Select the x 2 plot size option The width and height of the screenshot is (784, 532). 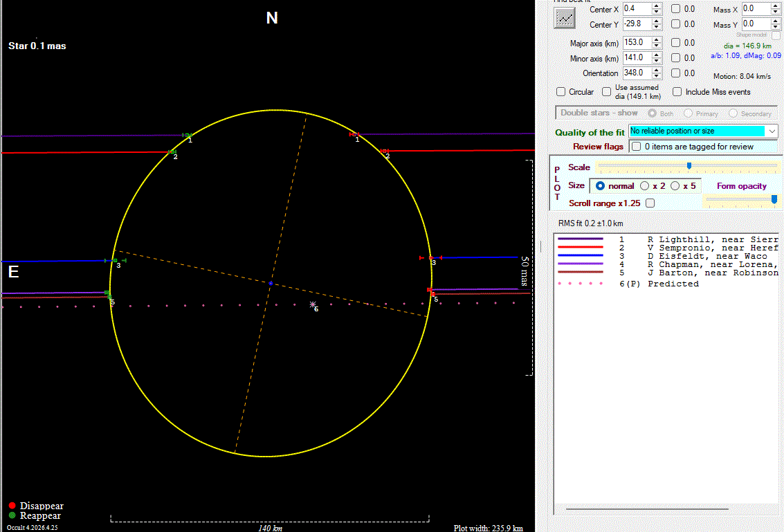tap(644, 186)
